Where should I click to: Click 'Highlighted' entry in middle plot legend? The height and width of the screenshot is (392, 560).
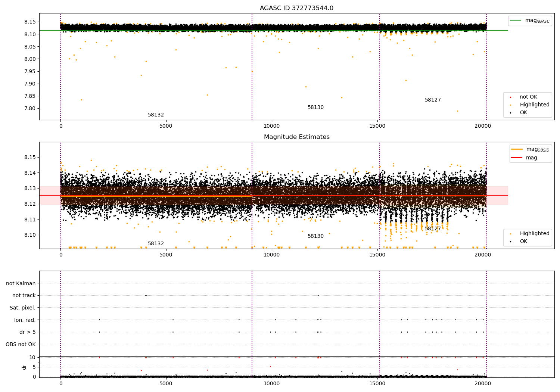pyautogui.click(x=534, y=234)
